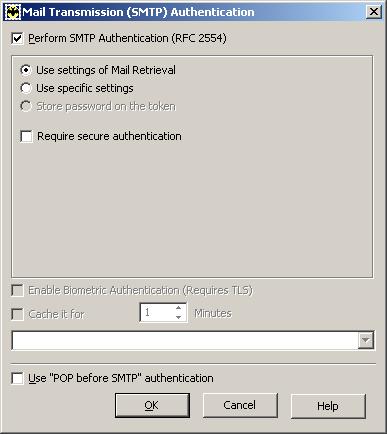Click the minutes number field
Viewport: 387px width, 434px height.
157,313
